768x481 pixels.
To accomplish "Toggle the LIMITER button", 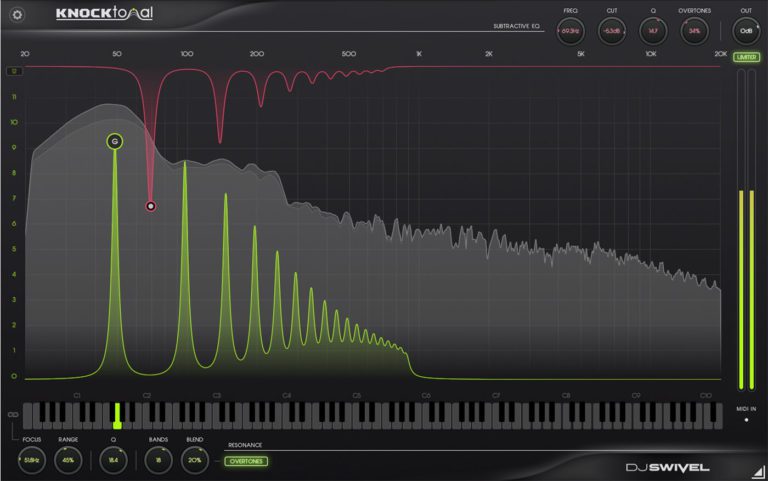I will [746, 57].
